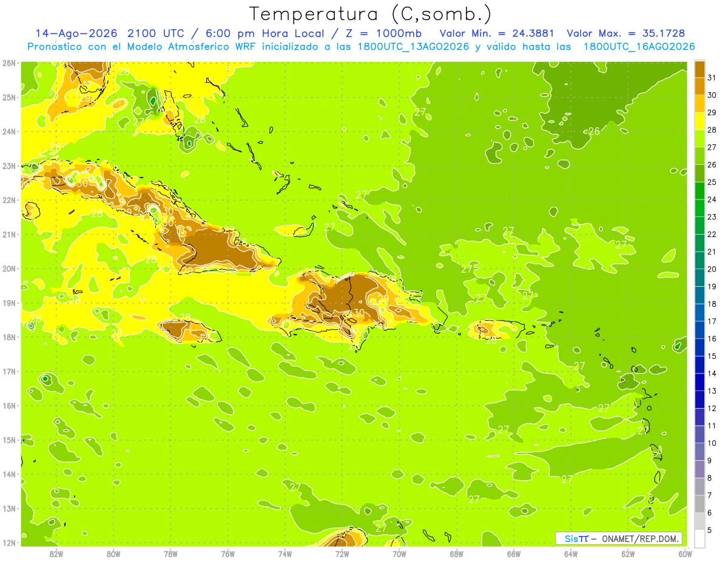Click the 70W longitude axis label
The width and height of the screenshot is (728, 562).
(399, 554)
